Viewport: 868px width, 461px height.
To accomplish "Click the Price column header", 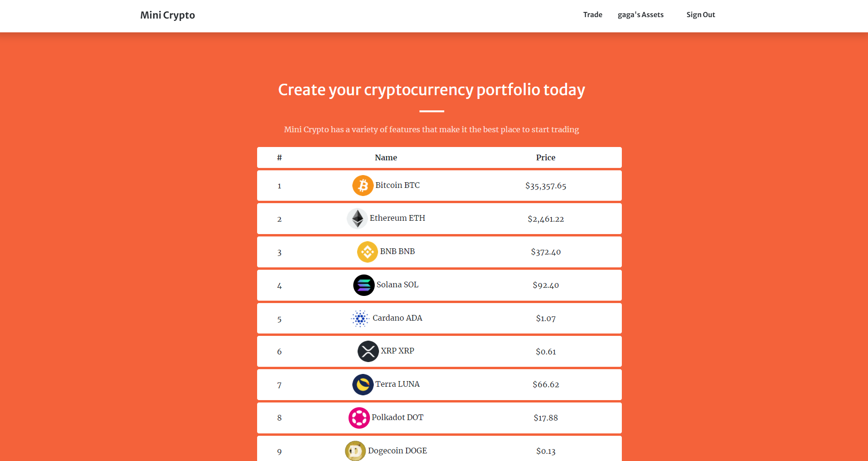I will click(546, 157).
